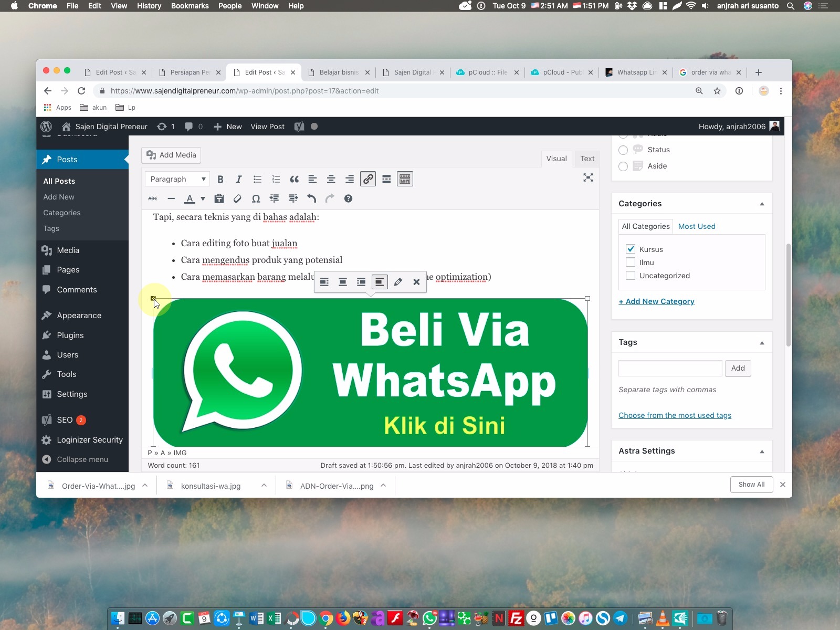840x630 pixels.
Task: Edit image using pencil icon
Action: coord(398,282)
